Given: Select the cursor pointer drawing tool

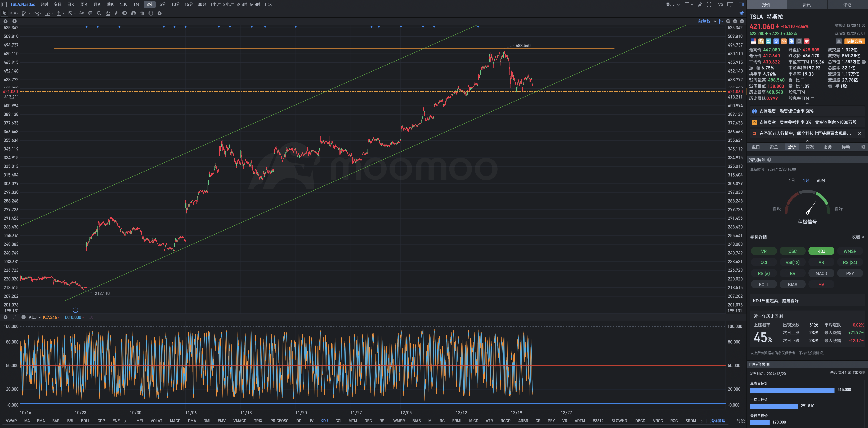Looking at the screenshot, I should point(4,13).
